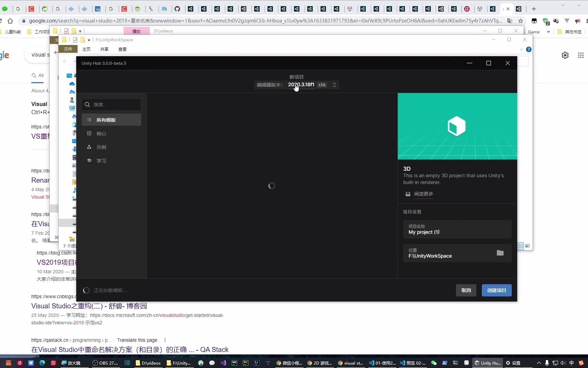588x368 pixels.
Task: Open the 文件 menu in File Explorer
Action: (x=68, y=49)
